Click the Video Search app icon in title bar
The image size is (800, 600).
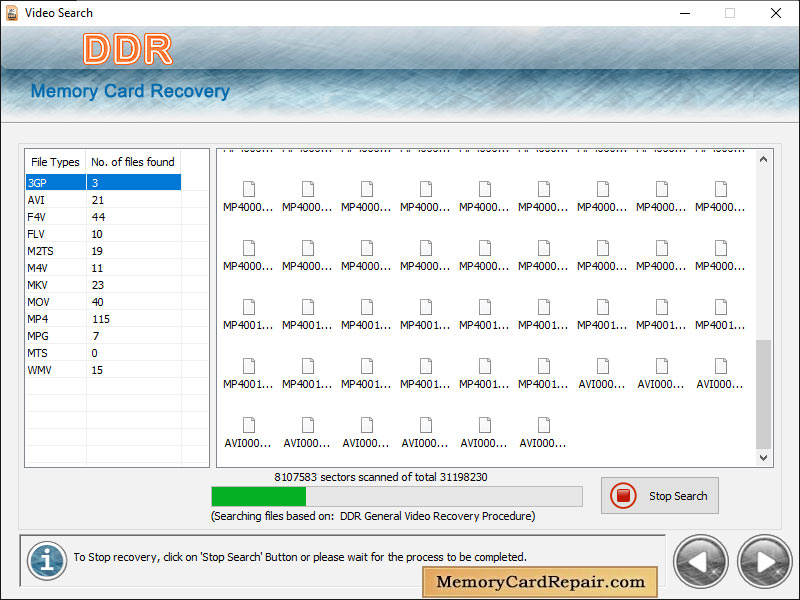pos(12,13)
